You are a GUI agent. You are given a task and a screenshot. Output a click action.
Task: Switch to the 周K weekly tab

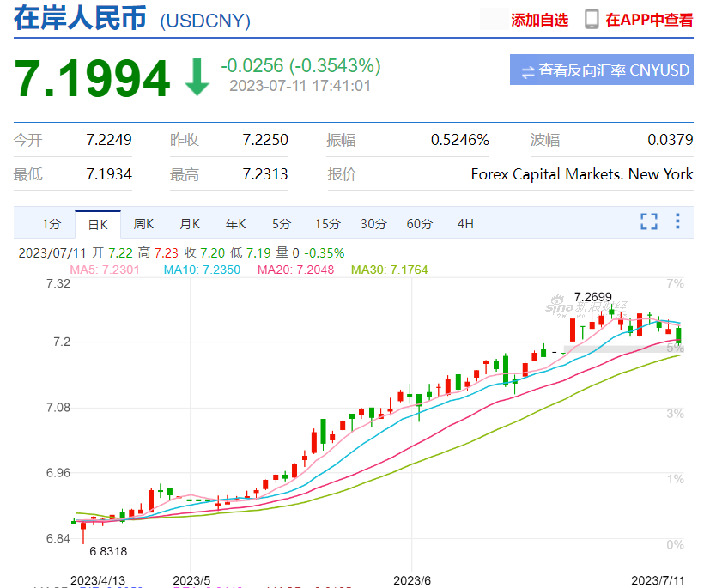pyautogui.click(x=143, y=224)
